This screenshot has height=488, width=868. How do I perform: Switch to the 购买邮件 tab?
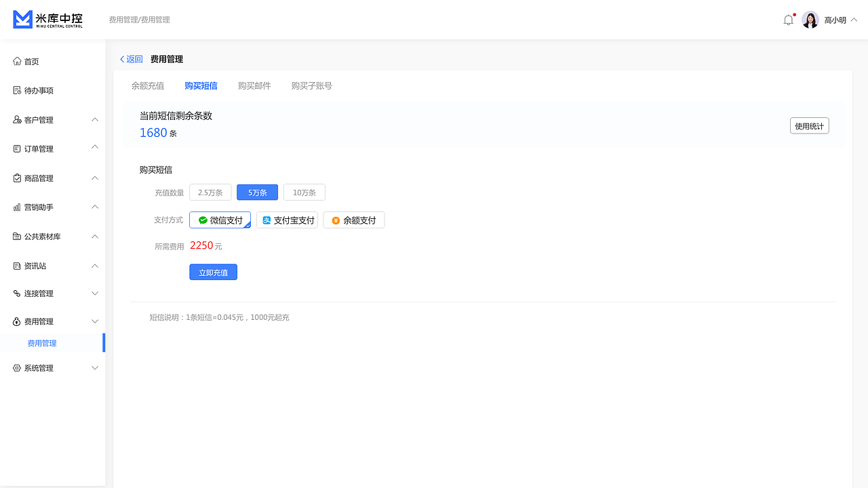(254, 86)
